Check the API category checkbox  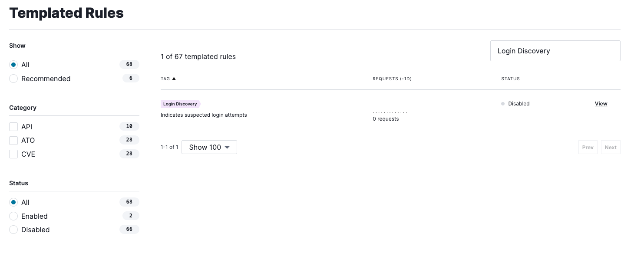(13, 127)
